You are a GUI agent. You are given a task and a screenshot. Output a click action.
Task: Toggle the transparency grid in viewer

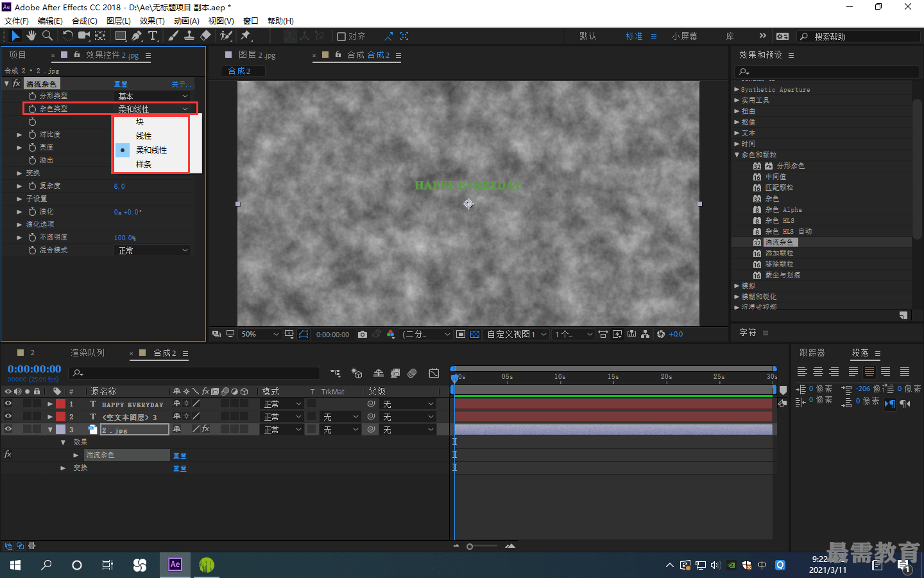tap(475, 334)
